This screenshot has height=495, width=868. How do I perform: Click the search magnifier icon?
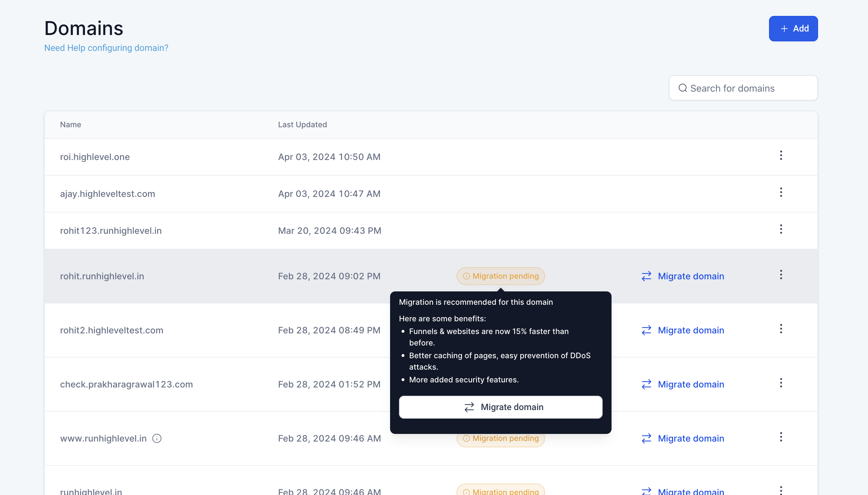click(682, 88)
